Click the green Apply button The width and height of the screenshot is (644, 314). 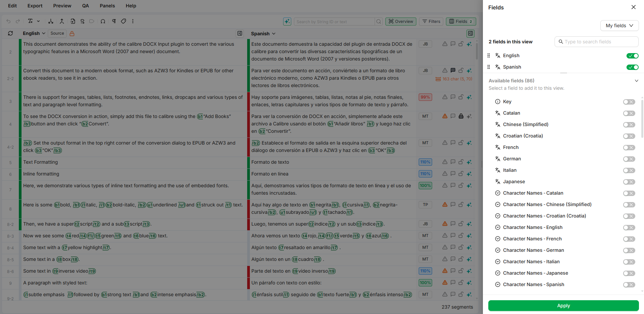(x=563, y=306)
